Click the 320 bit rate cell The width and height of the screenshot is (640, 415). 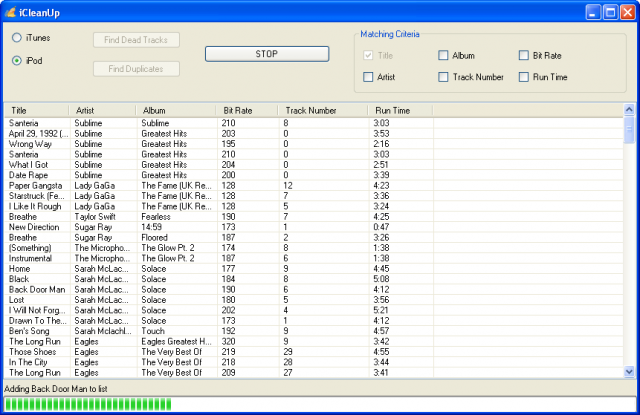coord(229,342)
